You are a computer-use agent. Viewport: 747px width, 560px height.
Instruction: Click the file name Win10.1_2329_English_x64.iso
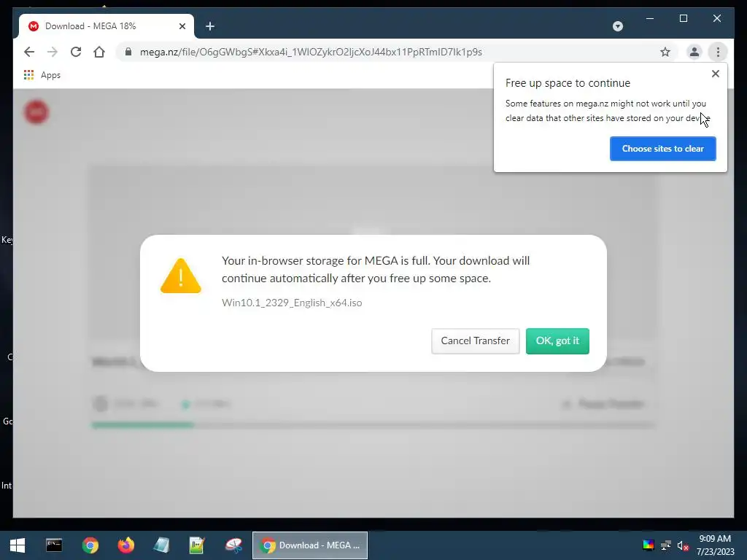(292, 303)
